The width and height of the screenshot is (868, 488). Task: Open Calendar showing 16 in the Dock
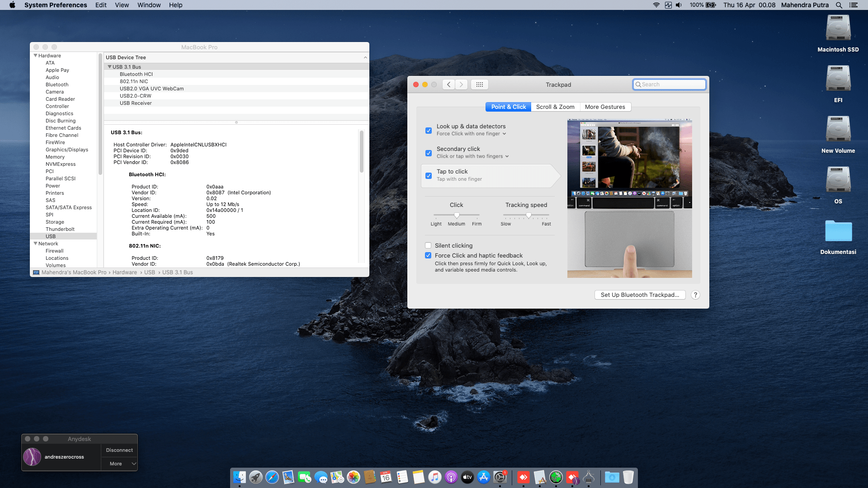(x=386, y=477)
